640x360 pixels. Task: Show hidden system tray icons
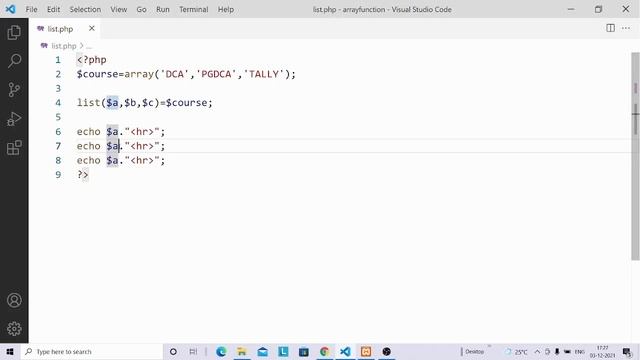coord(537,351)
